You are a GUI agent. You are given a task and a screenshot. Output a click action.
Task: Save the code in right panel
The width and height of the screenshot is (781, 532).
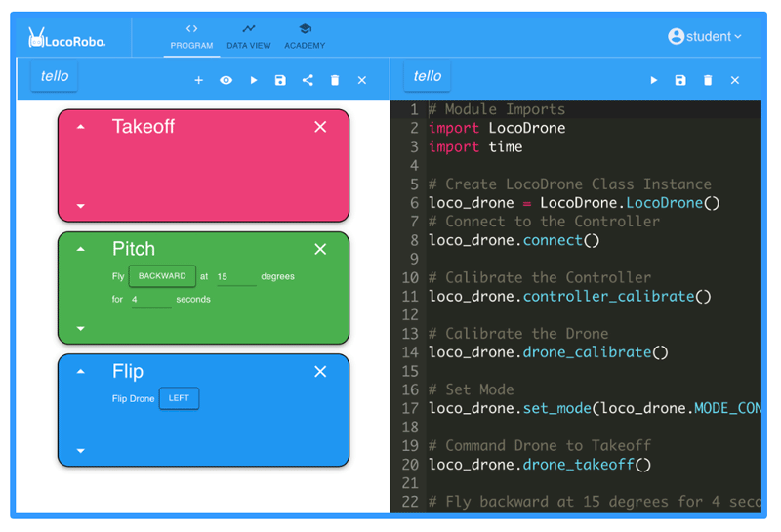pos(680,81)
